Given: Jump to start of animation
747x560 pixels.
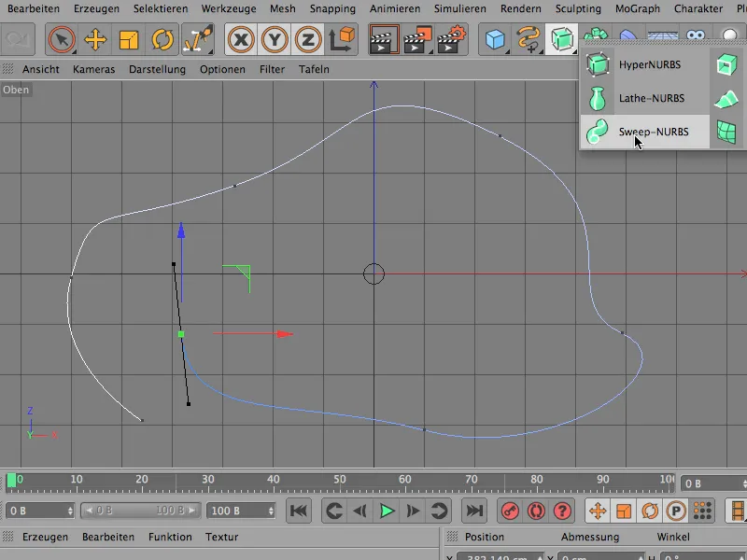Looking at the screenshot, I should coord(299,511).
